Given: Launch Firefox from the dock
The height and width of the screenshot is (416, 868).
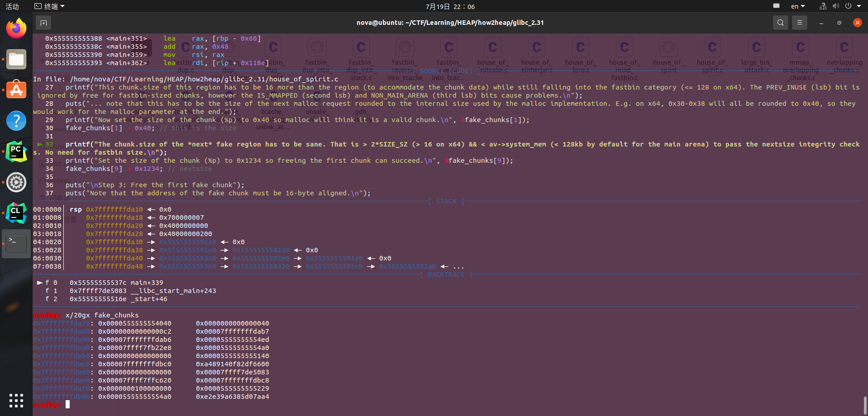Looking at the screenshot, I should coord(16,28).
